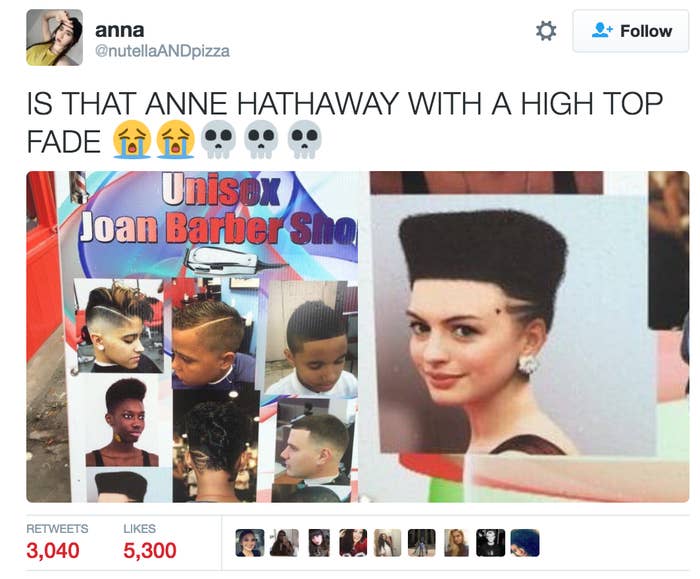Image resolution: width=700 pixels, height=579 pixels.
Task: Click the add-person icon on the Follow button
Action: 602,30
